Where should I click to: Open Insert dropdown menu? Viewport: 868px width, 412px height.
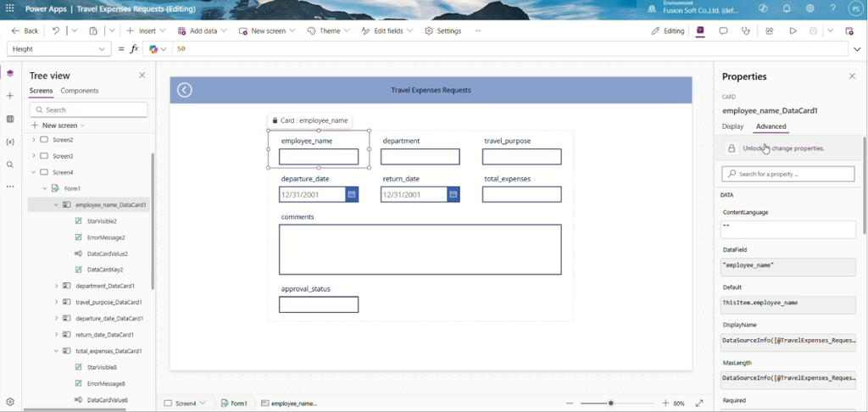(x=145, y=31)
